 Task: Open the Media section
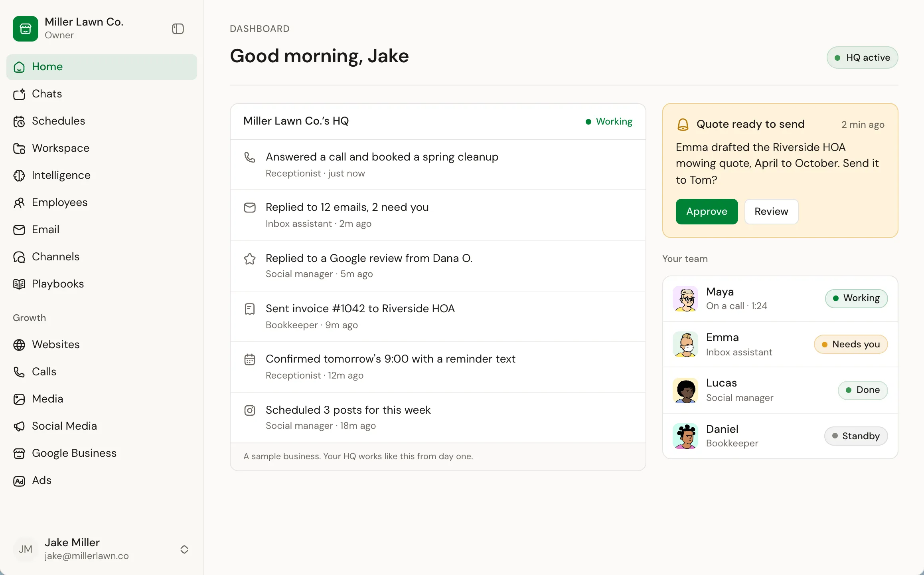coord(102,399)
